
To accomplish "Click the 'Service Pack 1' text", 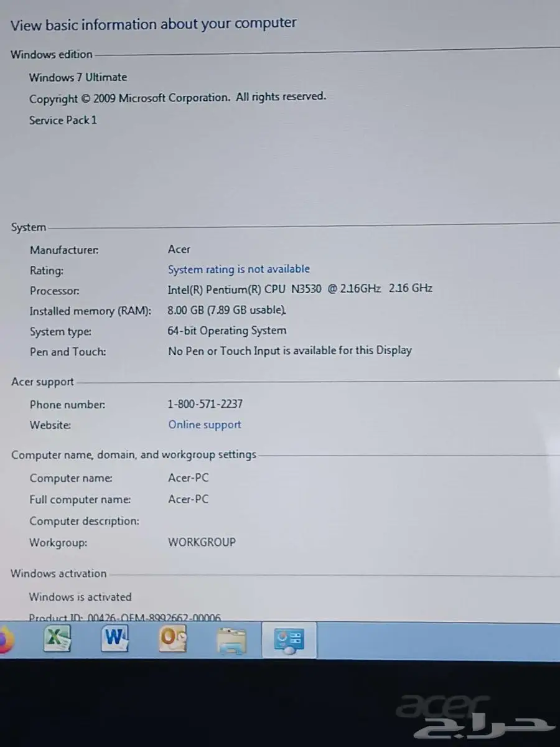I will coord(63,120).
